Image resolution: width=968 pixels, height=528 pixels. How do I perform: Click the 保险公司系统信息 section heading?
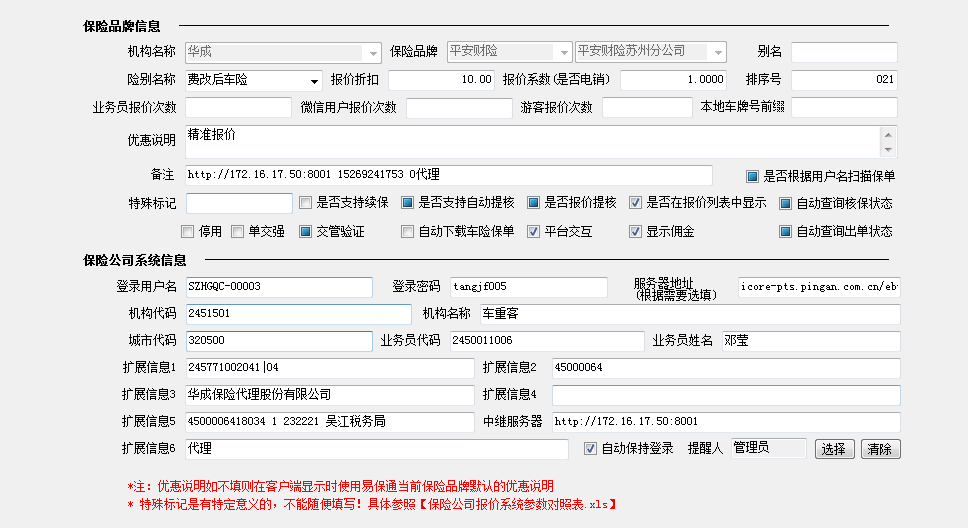(x=135, y=260)
